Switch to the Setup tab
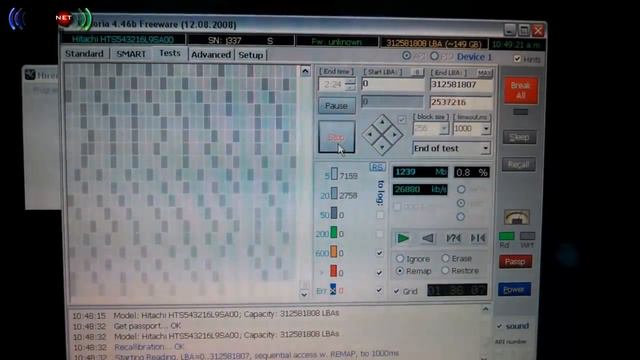 [251, 55]
